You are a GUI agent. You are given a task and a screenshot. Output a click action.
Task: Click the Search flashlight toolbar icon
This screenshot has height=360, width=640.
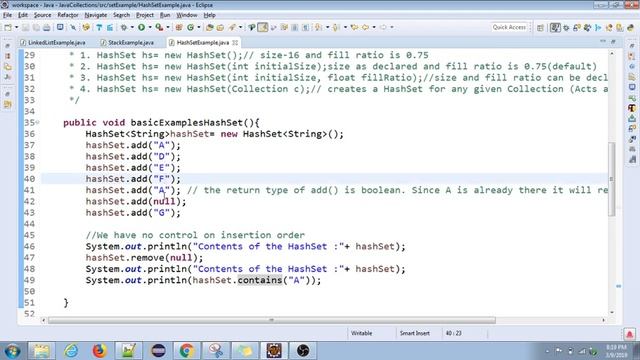click(x=232, y=27)
